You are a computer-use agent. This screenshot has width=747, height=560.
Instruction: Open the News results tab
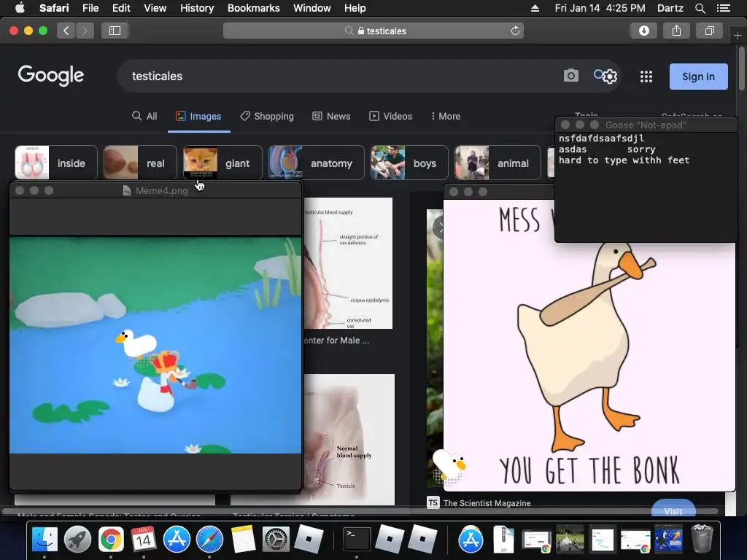(331, 116)
